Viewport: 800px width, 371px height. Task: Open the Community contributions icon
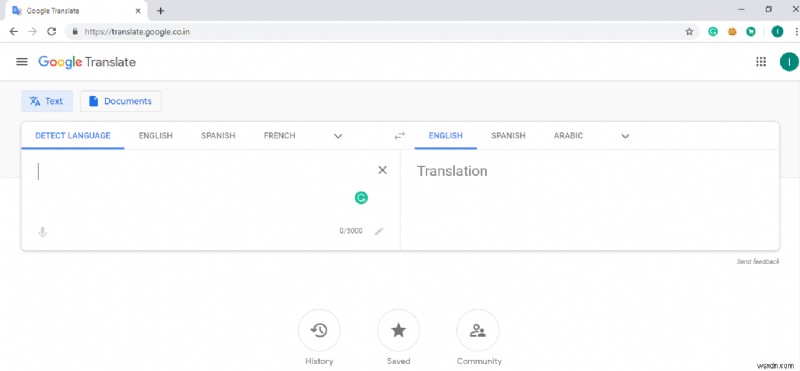[x=478, y=331]
